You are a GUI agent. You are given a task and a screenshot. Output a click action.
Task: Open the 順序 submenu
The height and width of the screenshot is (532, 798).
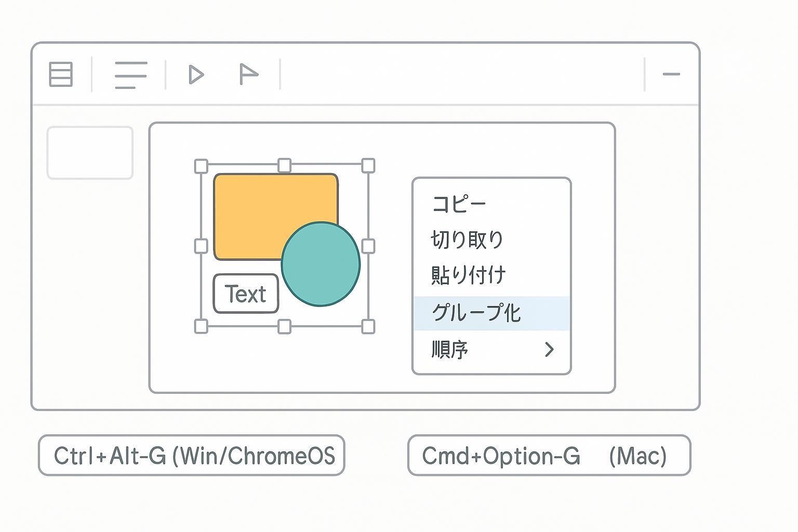(x=450, y=350)
